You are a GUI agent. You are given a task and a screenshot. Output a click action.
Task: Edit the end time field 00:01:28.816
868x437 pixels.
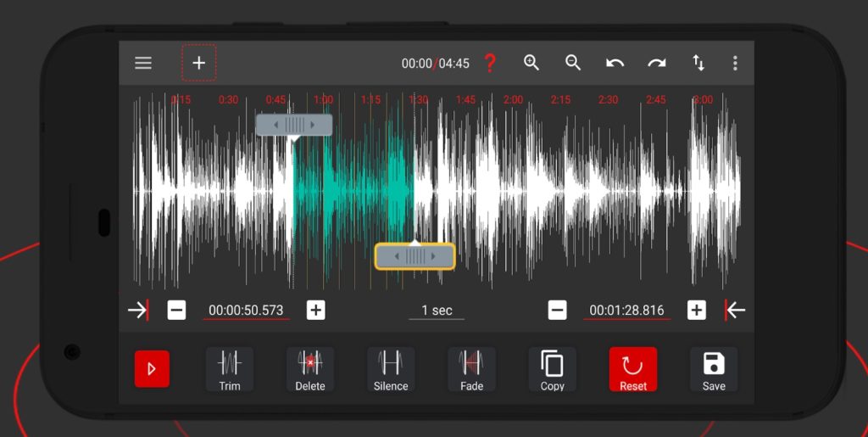point(626,311)
